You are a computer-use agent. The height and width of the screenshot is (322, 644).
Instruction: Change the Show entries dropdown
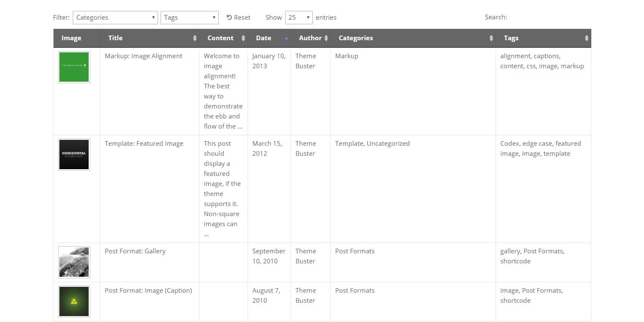pos(299,17)
